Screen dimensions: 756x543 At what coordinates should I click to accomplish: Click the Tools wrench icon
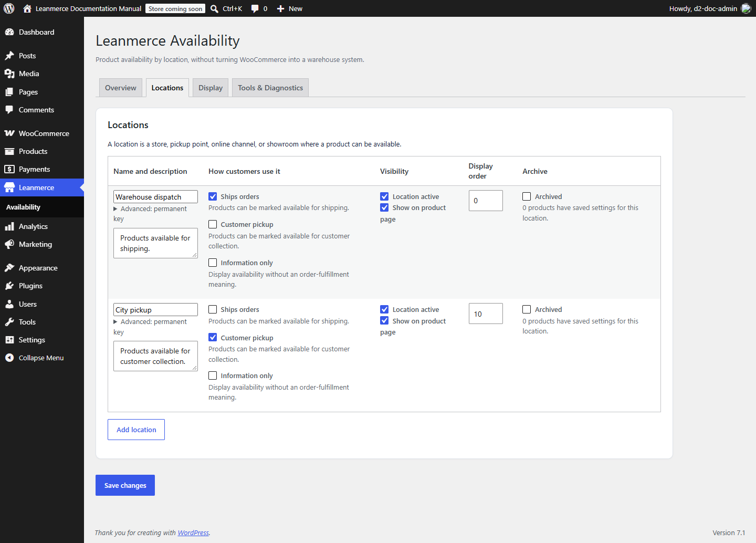9,322
